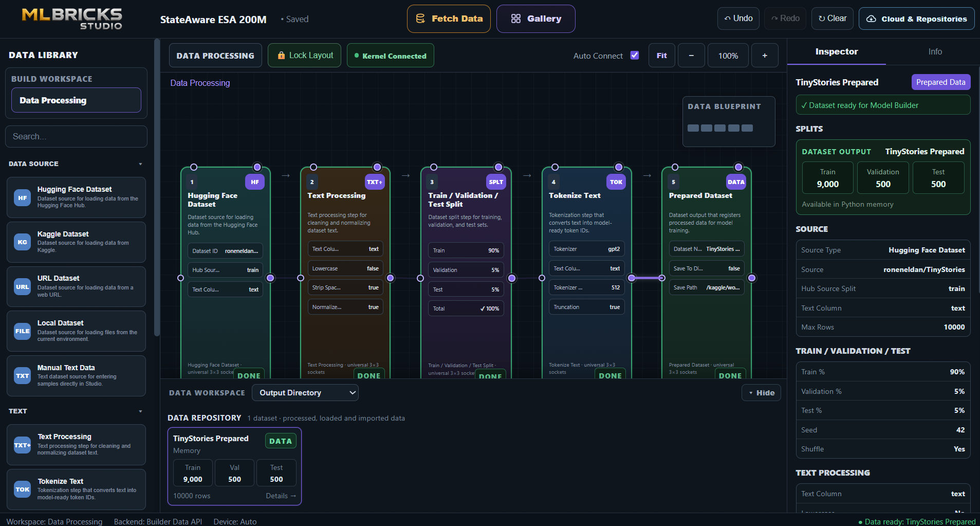Click the zoom in plus button

[765, 56]
